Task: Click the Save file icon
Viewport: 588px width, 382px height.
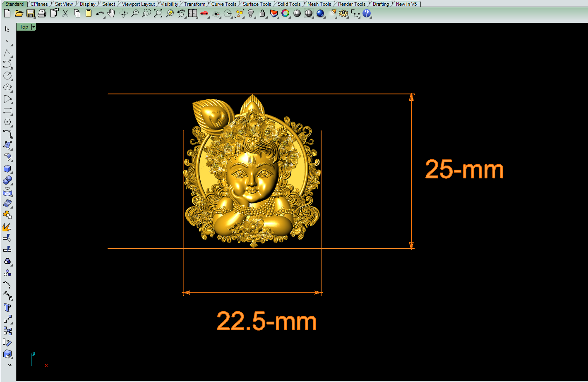Action: [30, 14]
